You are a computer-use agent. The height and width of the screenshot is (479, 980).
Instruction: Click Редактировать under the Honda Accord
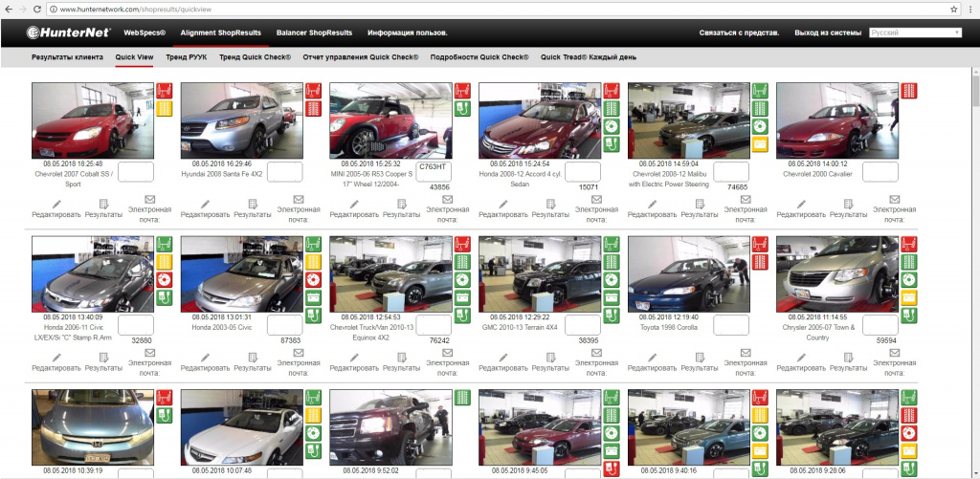503,214
